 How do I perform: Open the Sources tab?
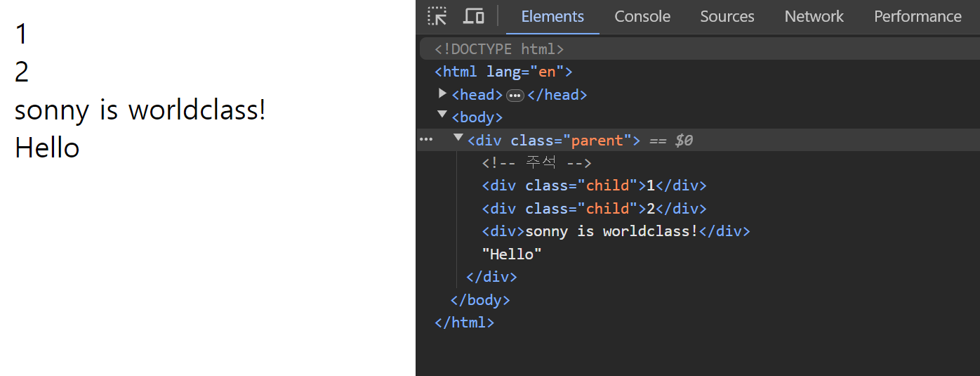[x=727, y=16]
